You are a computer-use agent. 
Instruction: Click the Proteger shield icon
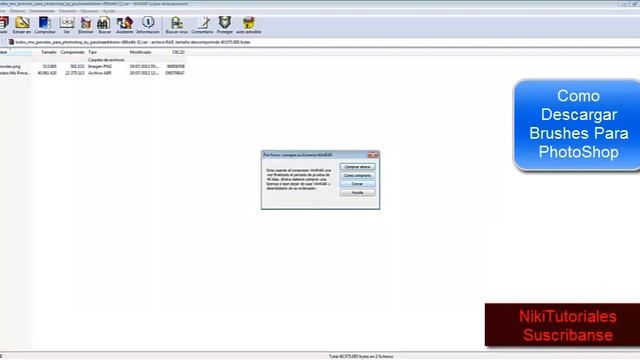point(224,25)
